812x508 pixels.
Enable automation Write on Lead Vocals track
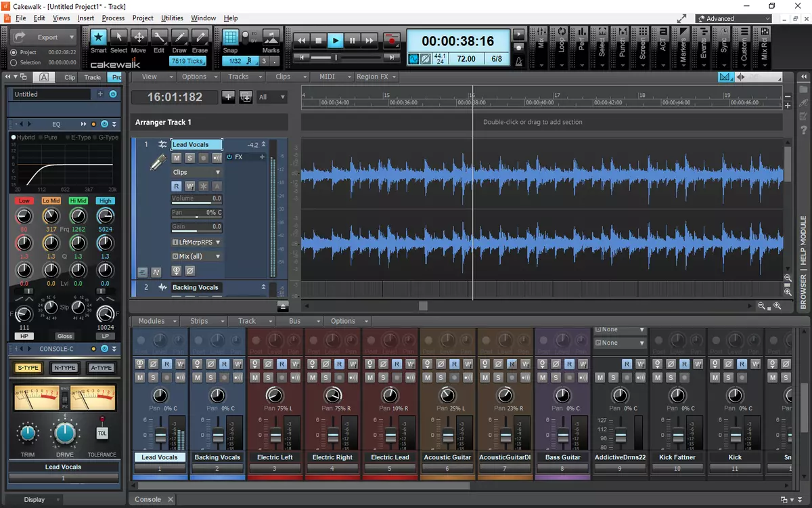(x=190, y=186)
